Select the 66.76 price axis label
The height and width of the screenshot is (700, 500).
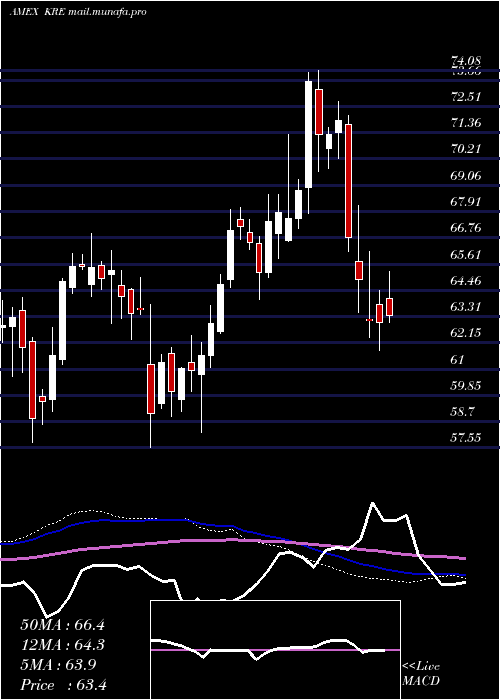pyautogui.click(x=466, y=228)
